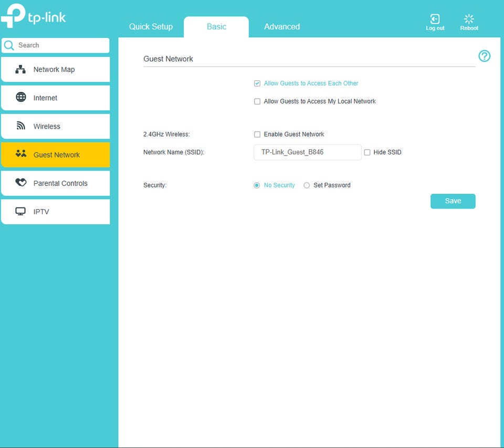Click the Guest Network page heading

[168, 59]
